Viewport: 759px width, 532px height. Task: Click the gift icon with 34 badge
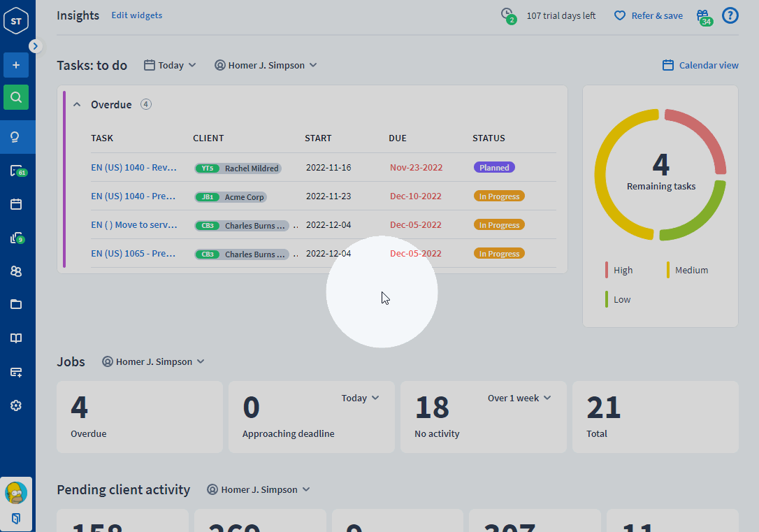click(702, 15)
